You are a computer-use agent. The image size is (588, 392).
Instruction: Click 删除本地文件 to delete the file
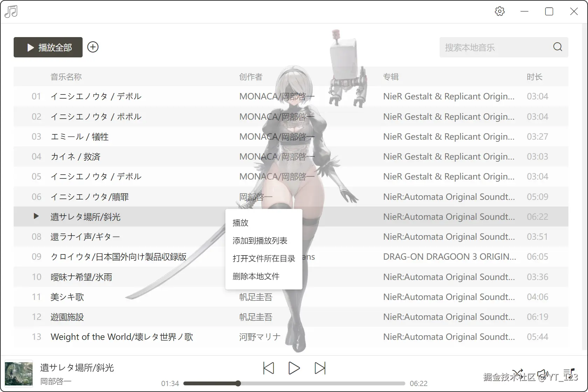[x=255, y=276]
